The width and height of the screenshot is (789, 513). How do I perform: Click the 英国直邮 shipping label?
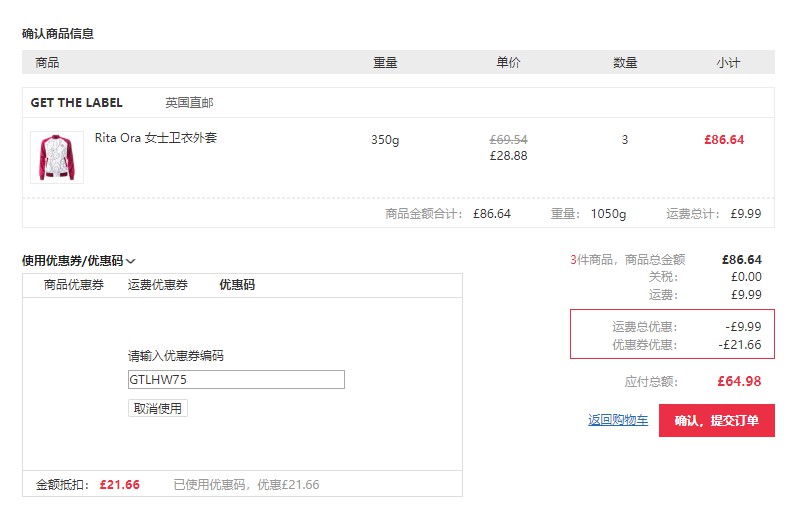pyautogui.click(x=189, y=103)
